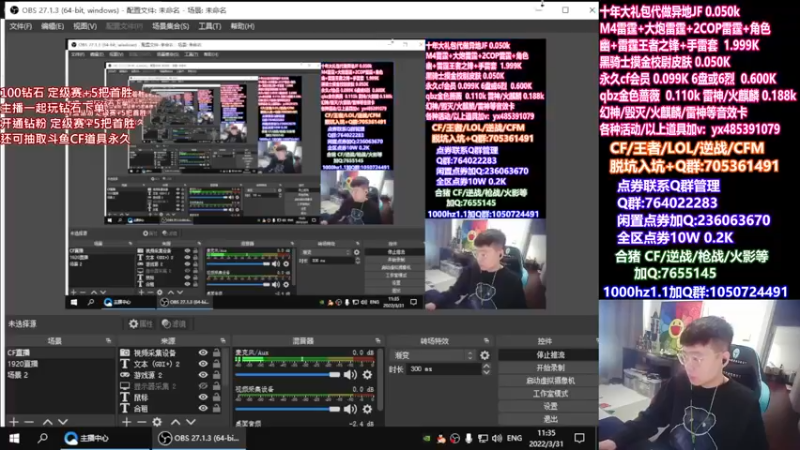The image size is (800, 450).
Task: Open Windows notification center icon
Action: point(580,438)
